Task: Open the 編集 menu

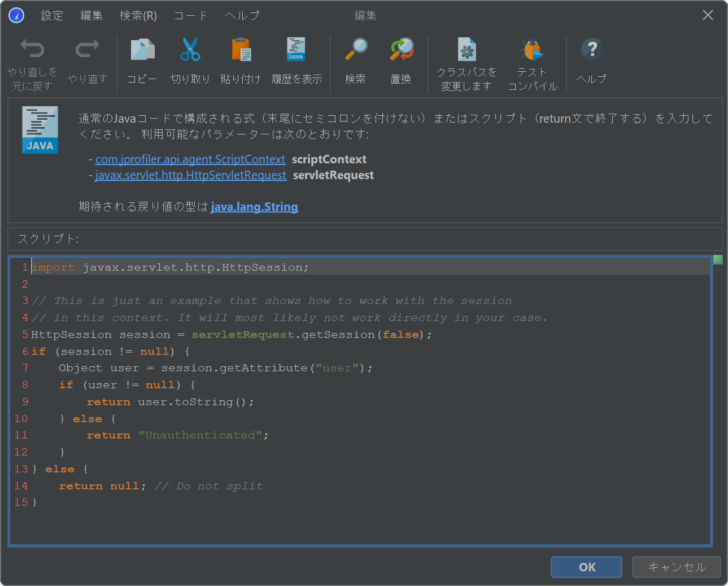Action: coord(91,16)
